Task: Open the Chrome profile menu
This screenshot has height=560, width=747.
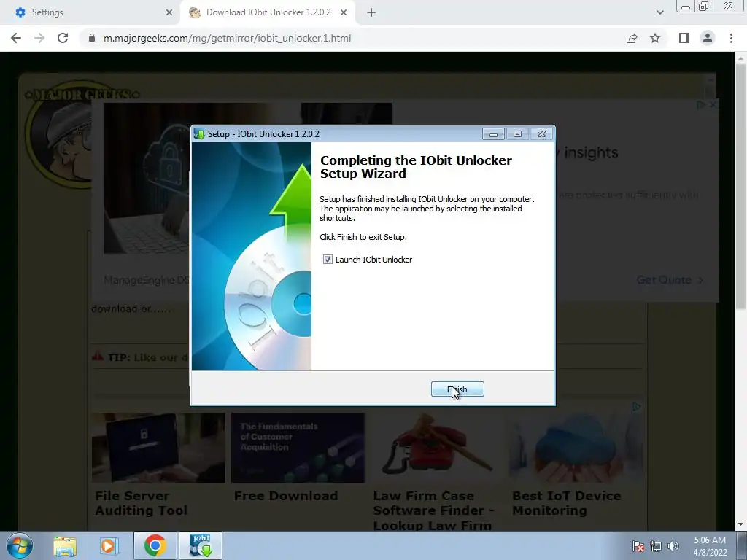Action: pyautogui.click(x=708, y=38)
